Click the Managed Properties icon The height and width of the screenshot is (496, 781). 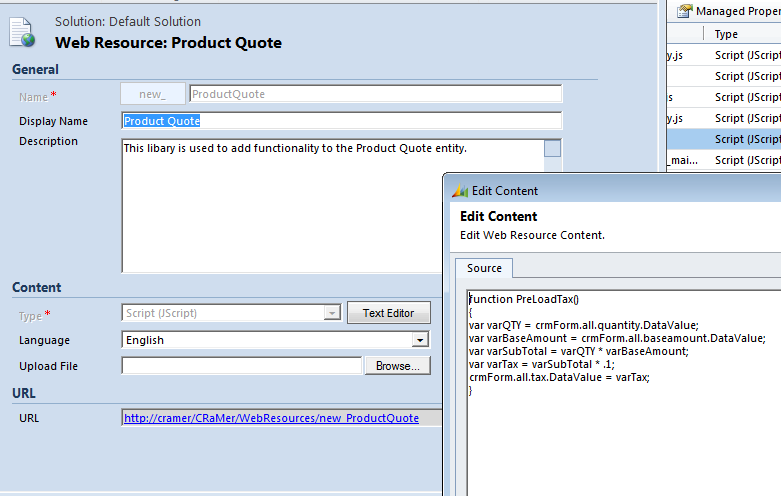(684, 11)
